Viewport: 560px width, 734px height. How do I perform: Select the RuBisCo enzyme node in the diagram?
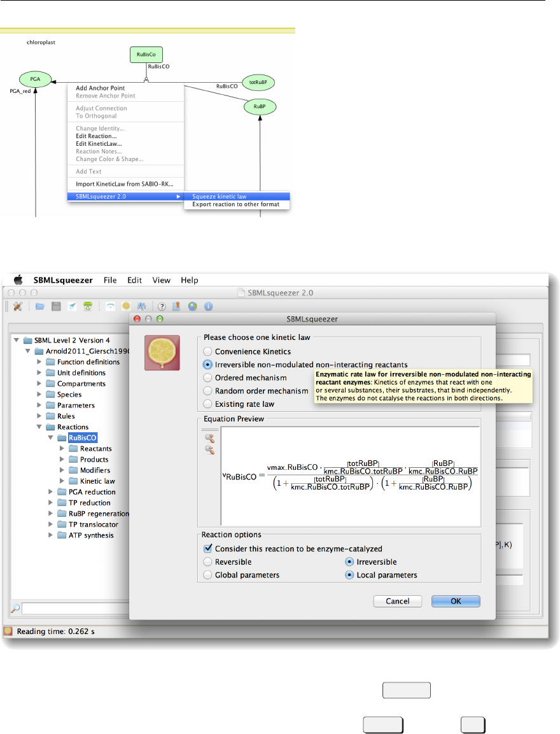tap(146, 54)
